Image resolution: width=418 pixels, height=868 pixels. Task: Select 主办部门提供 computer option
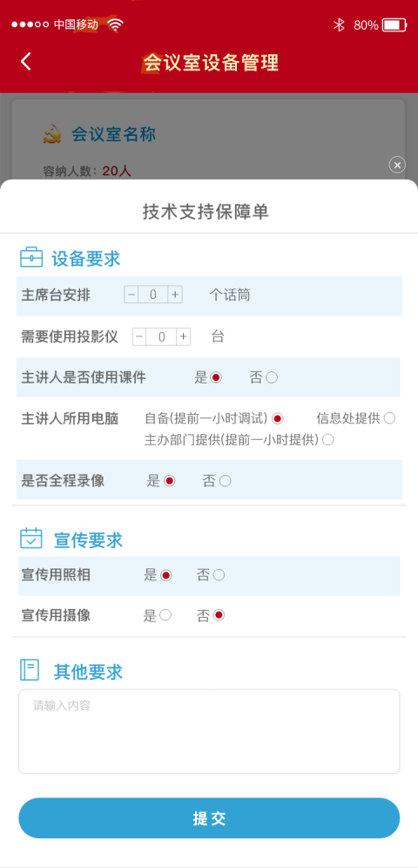[x=328, y=440]
